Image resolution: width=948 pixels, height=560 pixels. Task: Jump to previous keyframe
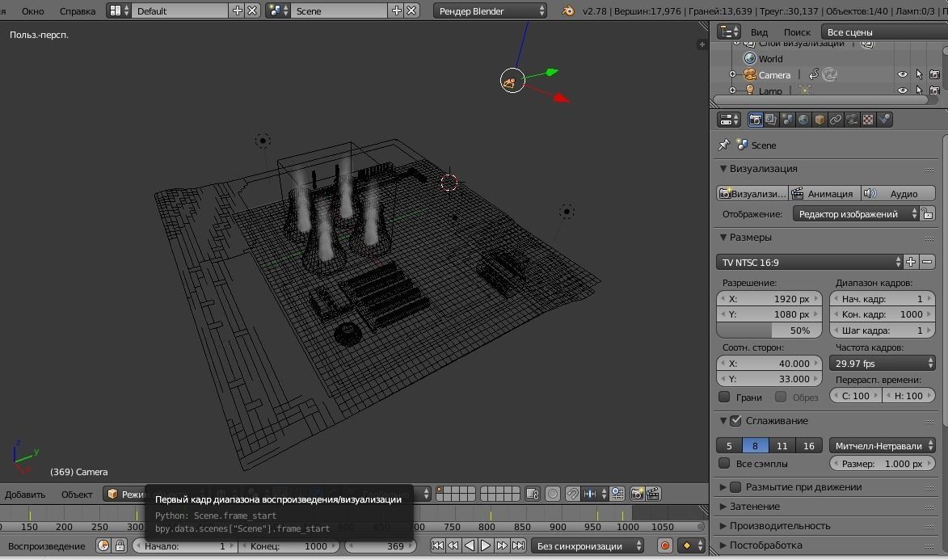pyautogui.click(x=453, y=546)
